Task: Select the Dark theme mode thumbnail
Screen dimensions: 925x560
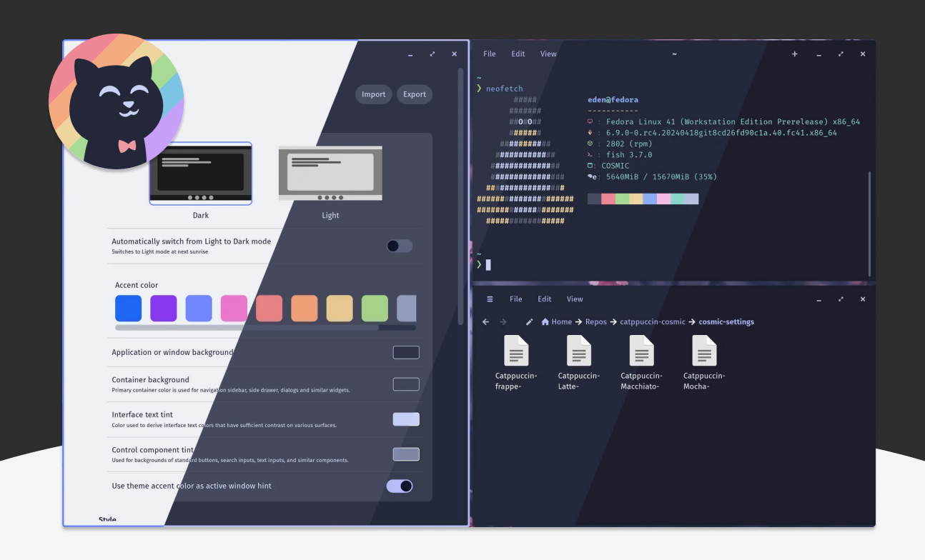Action: 200,174
